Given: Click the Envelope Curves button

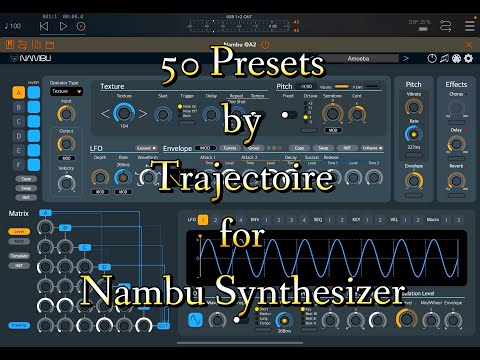Looking at the screenshot, I should pyautogui.click(x=230, y=148).
